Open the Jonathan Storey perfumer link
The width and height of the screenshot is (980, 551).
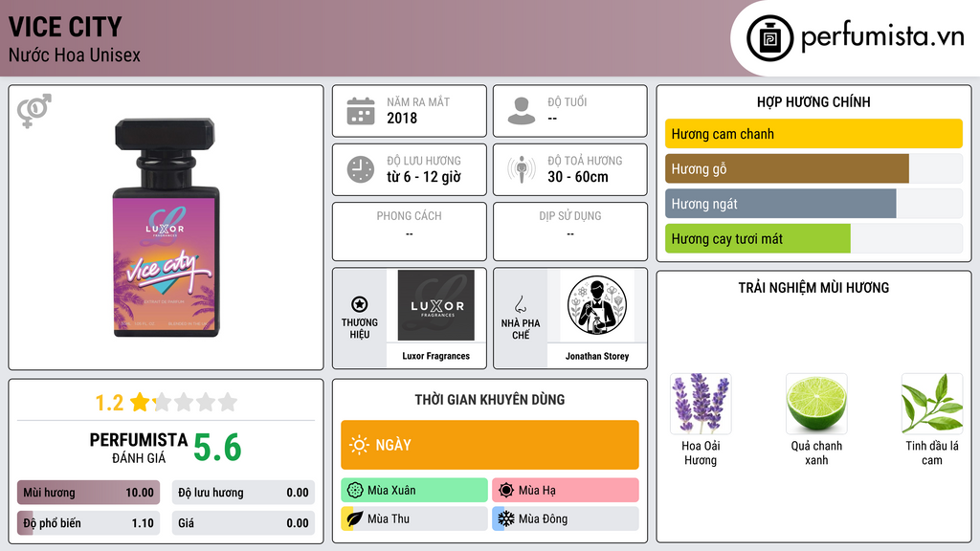597,356
